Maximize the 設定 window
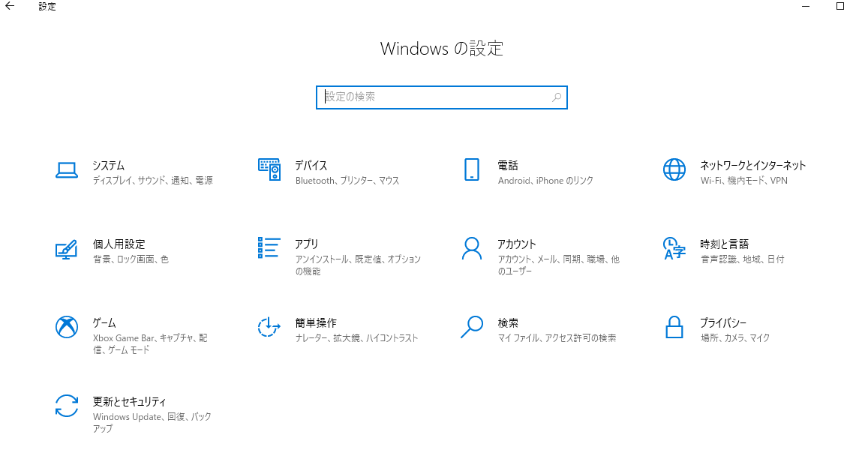 click(840, 7)
